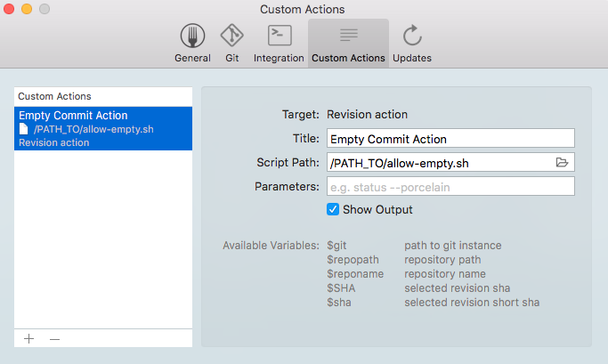The width and height of the screenshot is (608, 364).
Task: Remove selected action with minus button
Action: tap(54, 339)
